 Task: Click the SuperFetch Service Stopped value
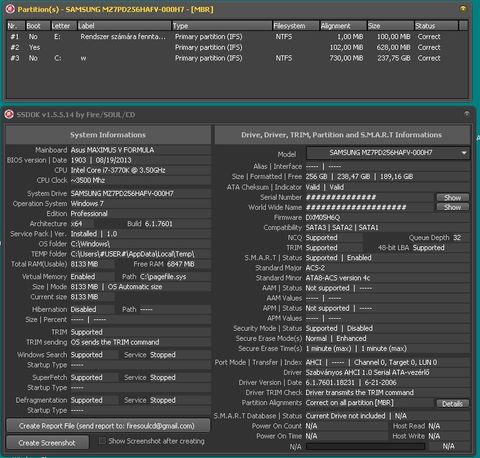point(163,377)
